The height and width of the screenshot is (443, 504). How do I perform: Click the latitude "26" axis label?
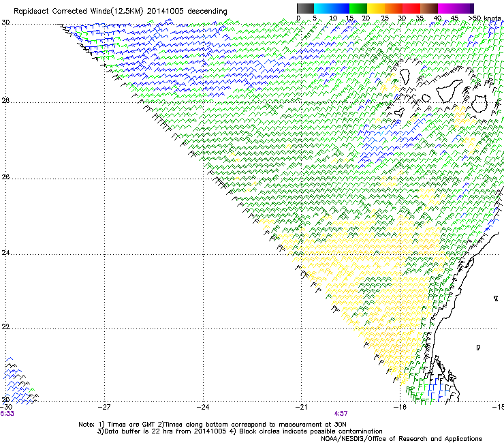(5, 177)
